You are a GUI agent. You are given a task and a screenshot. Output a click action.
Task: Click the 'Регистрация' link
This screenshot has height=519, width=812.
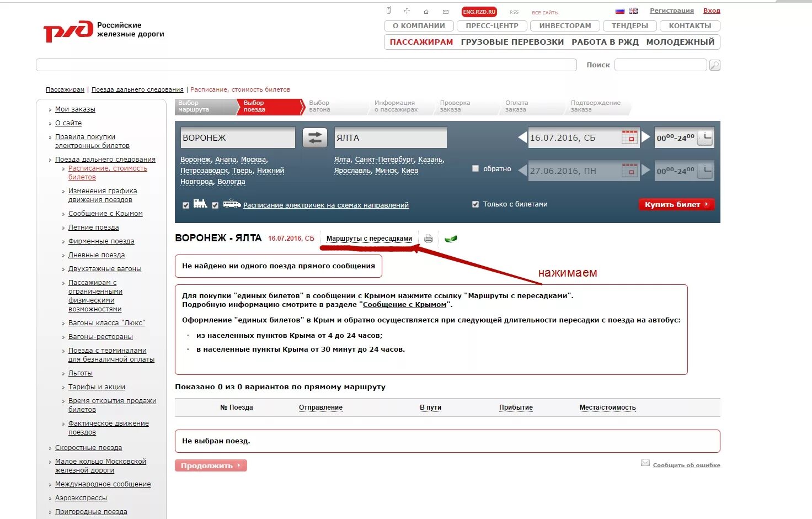[672, 10]
